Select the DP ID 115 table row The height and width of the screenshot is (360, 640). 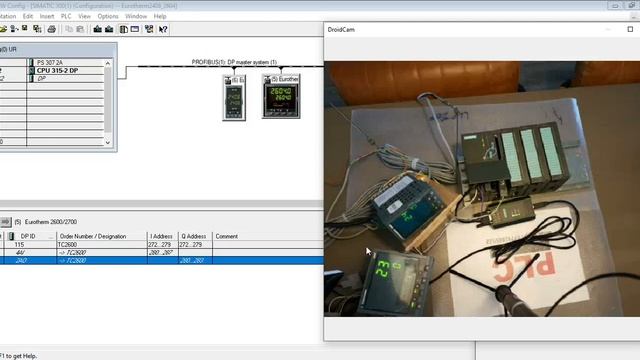(x=162, y=244)
